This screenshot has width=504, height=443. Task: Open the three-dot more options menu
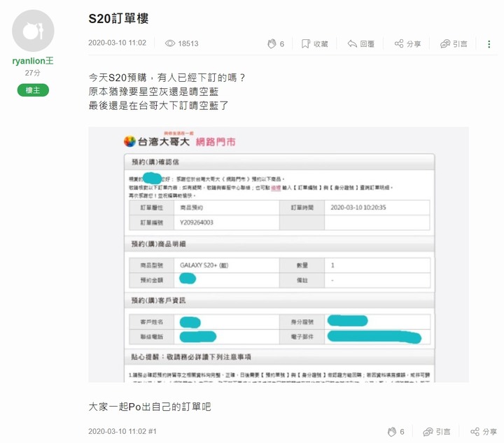489,44
